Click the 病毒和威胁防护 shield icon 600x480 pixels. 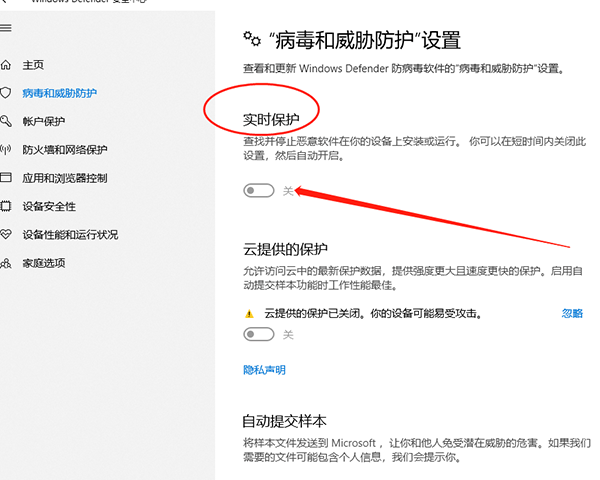coord(6,93)
